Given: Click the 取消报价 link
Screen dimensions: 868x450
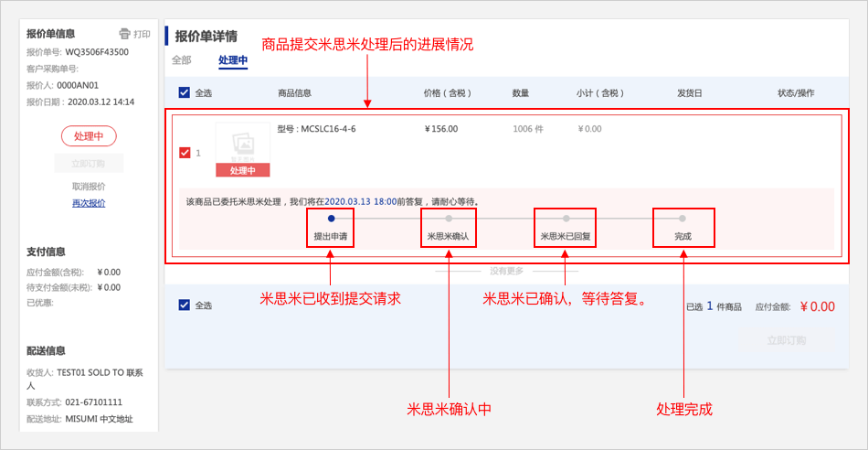Looking at the screenshot, I should click(x=89, y=187).
